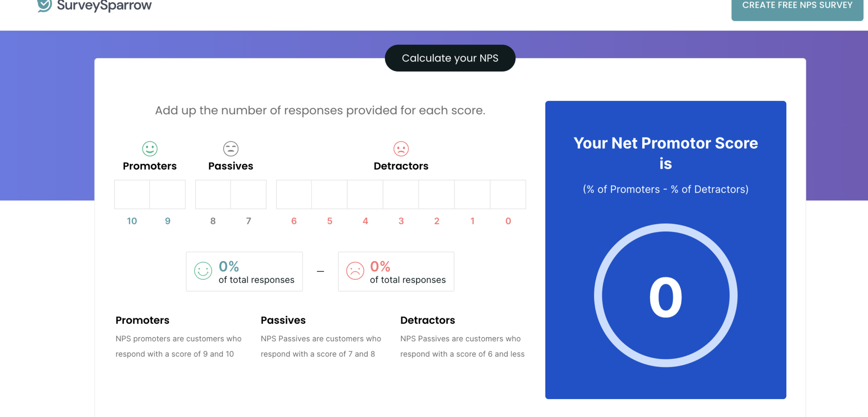Viewport: 868px width, 417px height.
Task: Click the score 6 input box
Action: pos(293,194)
